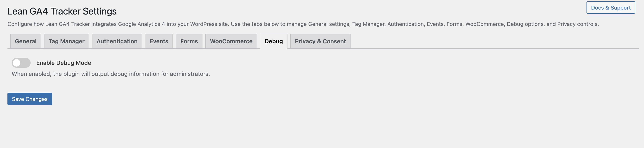
Task: Switch to the General tab
Action: coord(25,41)
